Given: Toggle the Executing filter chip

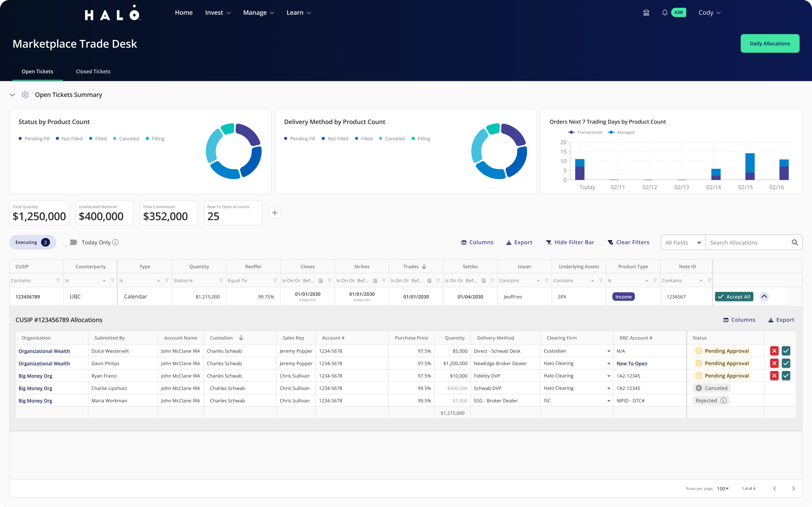Looking at the screenshot, I should pos(33,242).
